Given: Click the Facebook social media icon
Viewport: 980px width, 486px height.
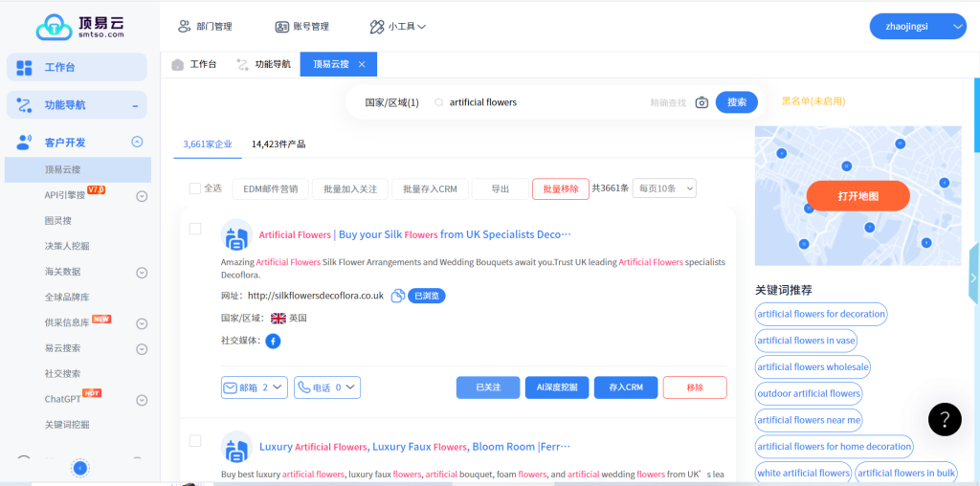Looking at the screenshot, I should [x=273, y=341].
